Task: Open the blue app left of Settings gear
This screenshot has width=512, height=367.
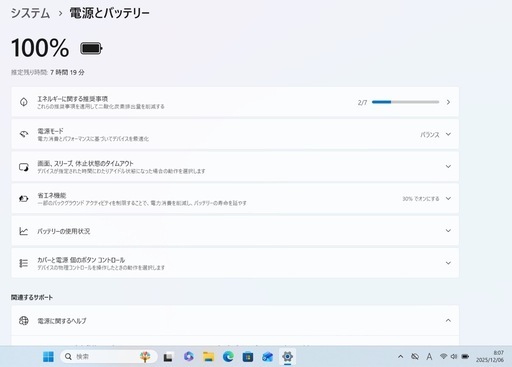Action: (267, 357)
